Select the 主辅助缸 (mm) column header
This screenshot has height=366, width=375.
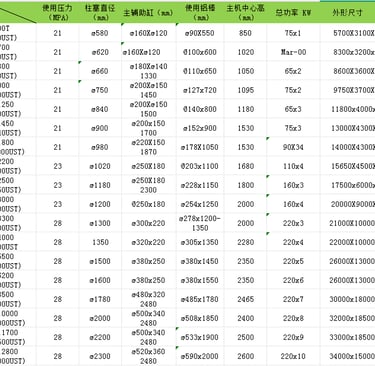(x=148, y=12)
